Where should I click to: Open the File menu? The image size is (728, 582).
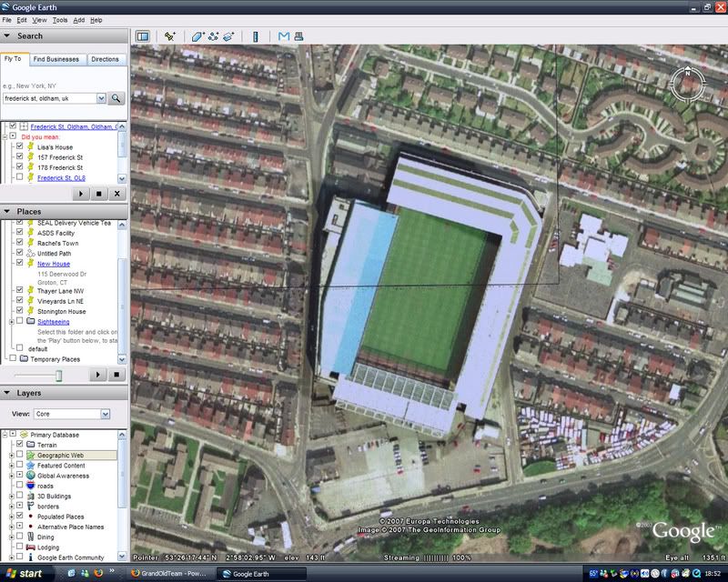pos(6,20)
